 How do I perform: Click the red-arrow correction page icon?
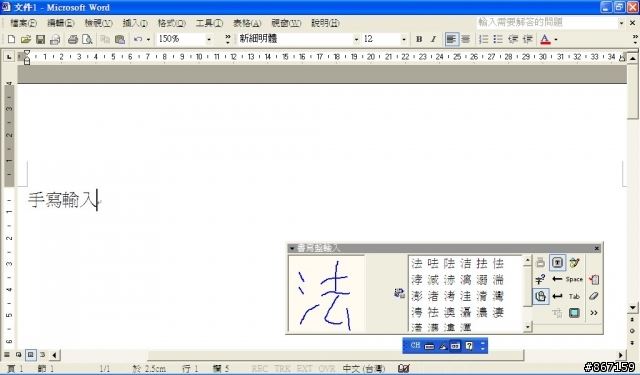tap(594, 279)
